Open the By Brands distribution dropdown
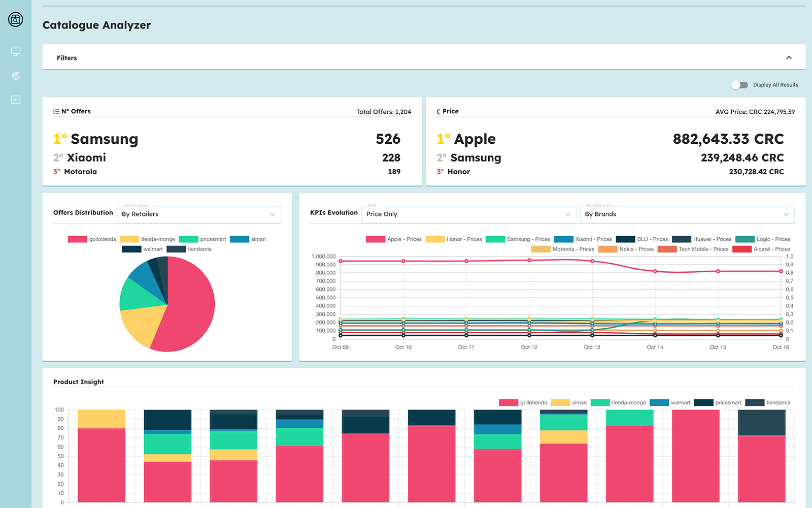The image size is (812, 508). pos(687,214)
